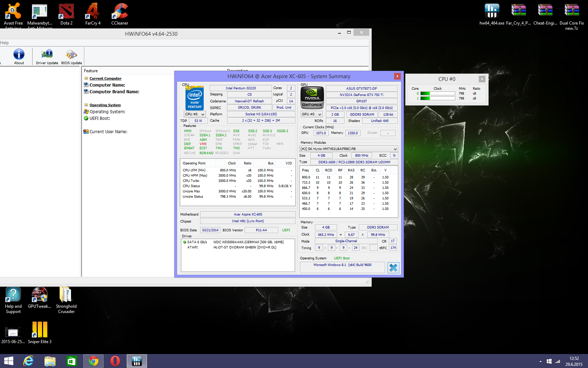
Task: Click the blue X close icon in System Summary
Action: (x=393, y=268)
